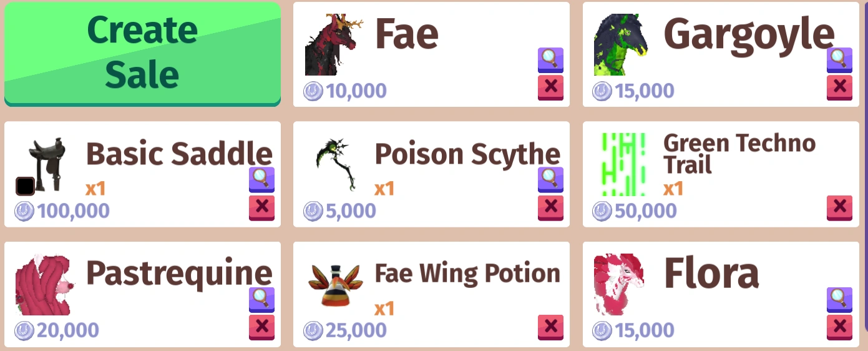Select the black color swatch on the Basic Saddle

pyautogui.click(x=25, y=186)
